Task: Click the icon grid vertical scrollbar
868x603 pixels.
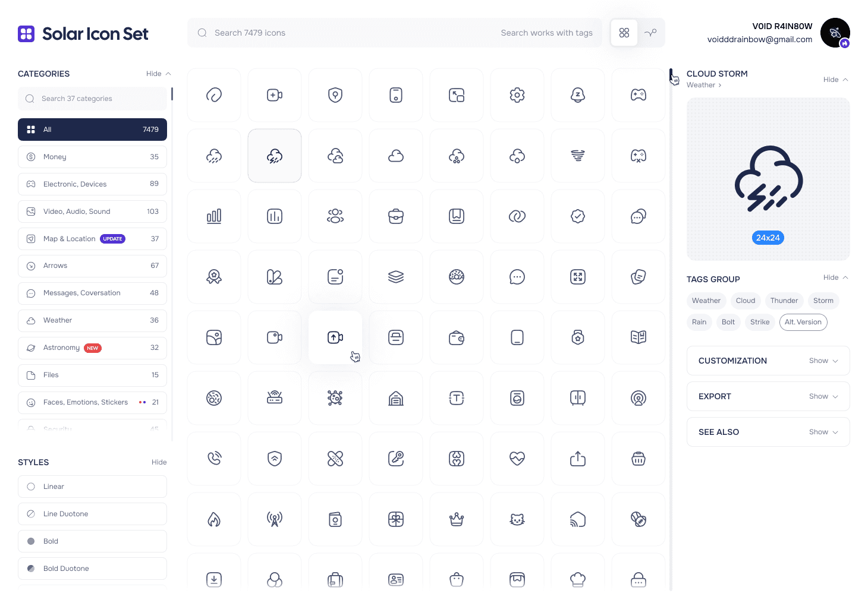Action: (x=671, y=297)
